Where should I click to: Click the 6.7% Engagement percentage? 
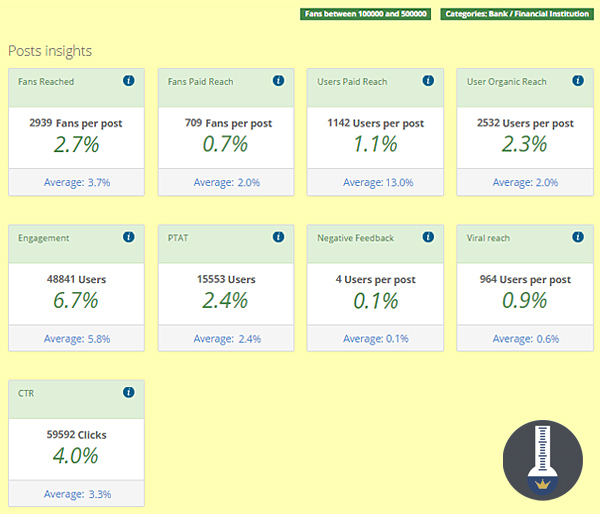point(76,301)
